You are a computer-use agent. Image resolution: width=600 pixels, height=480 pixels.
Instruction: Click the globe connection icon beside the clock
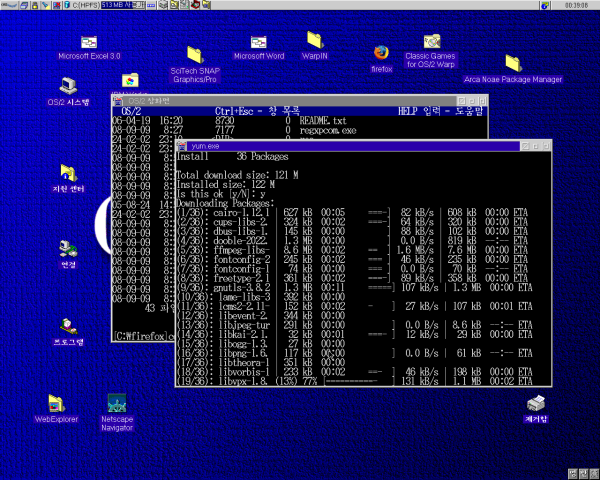(545, 5)
